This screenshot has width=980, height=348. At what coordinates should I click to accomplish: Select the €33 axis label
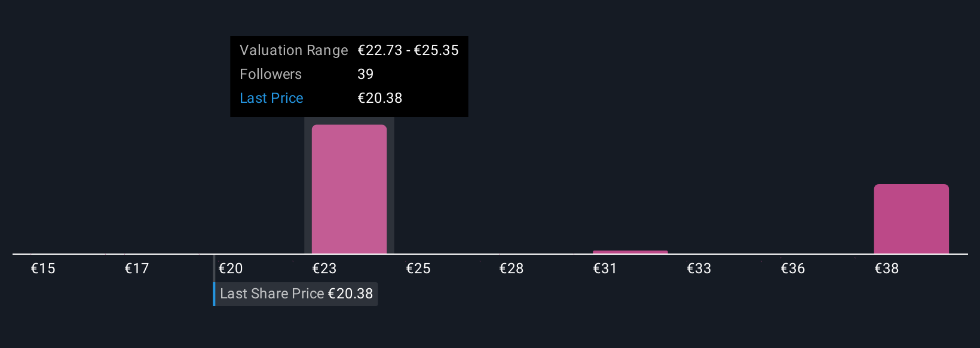699,268
